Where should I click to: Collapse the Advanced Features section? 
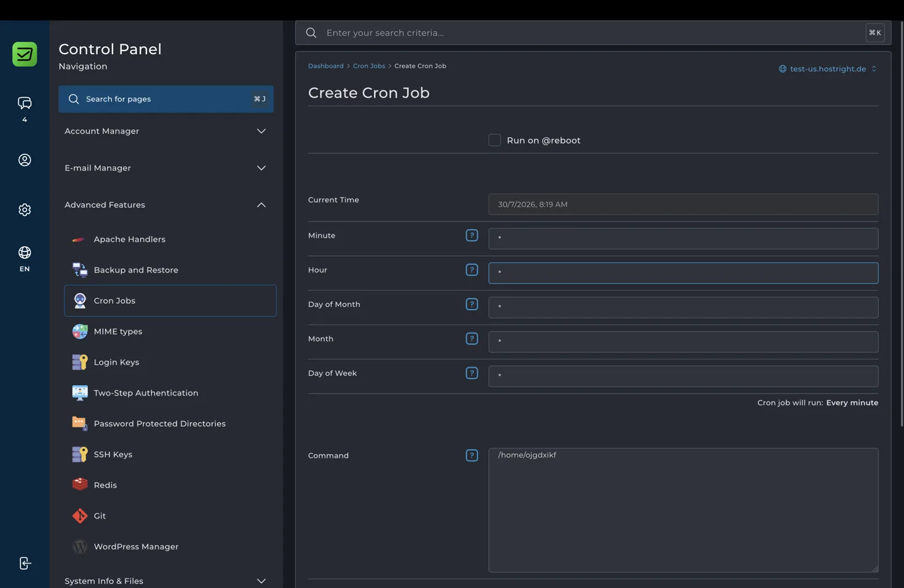tap(165, 205)
